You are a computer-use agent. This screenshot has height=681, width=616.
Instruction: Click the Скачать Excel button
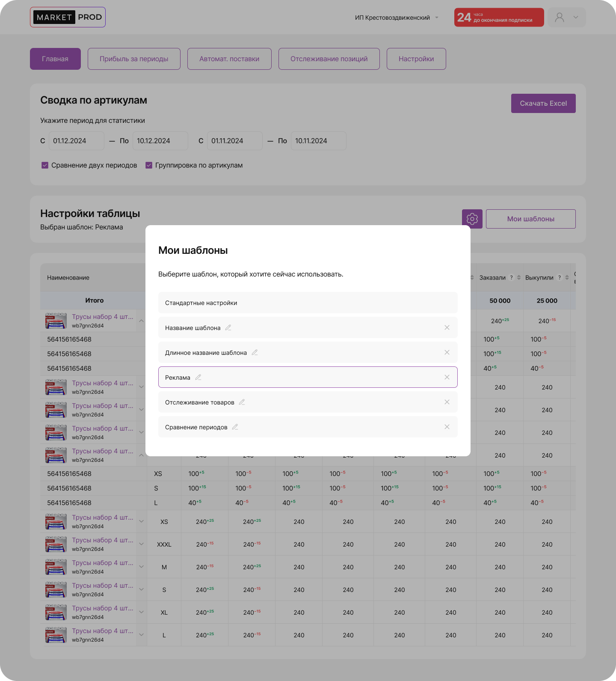tap(543, 103)
